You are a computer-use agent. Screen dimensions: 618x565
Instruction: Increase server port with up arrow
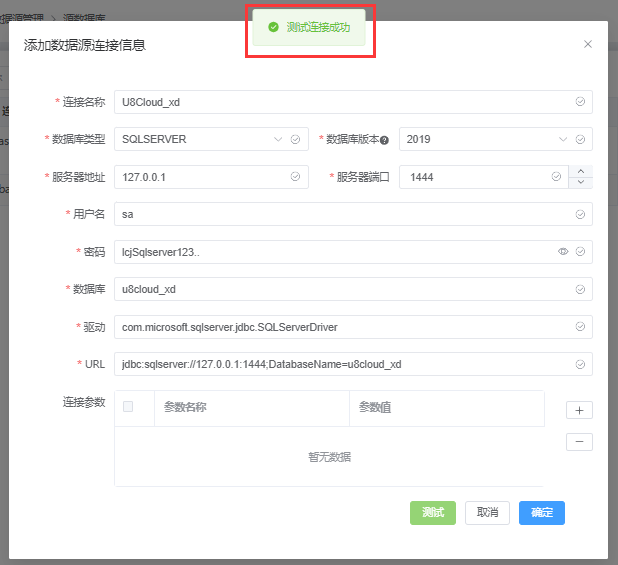pos(580,171)
